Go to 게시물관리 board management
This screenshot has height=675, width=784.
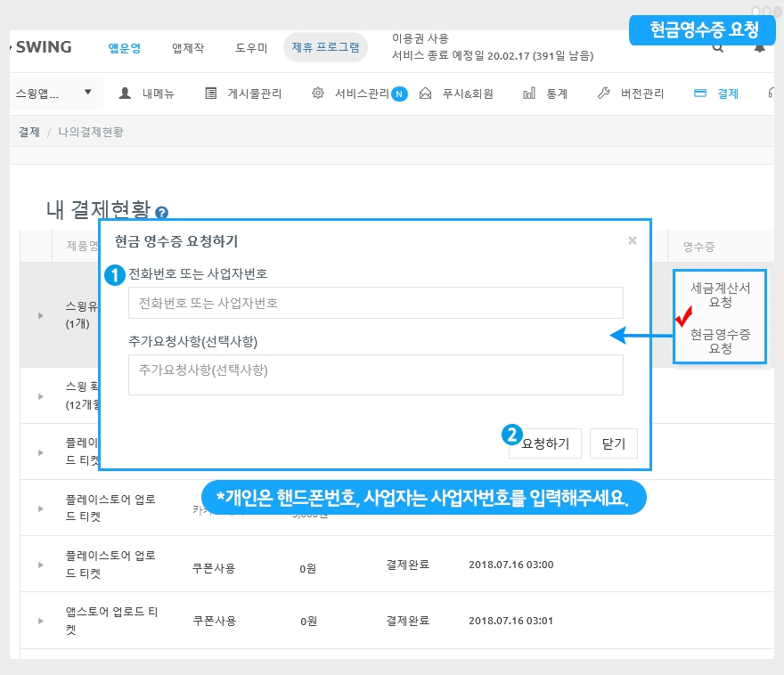(243, 94)
